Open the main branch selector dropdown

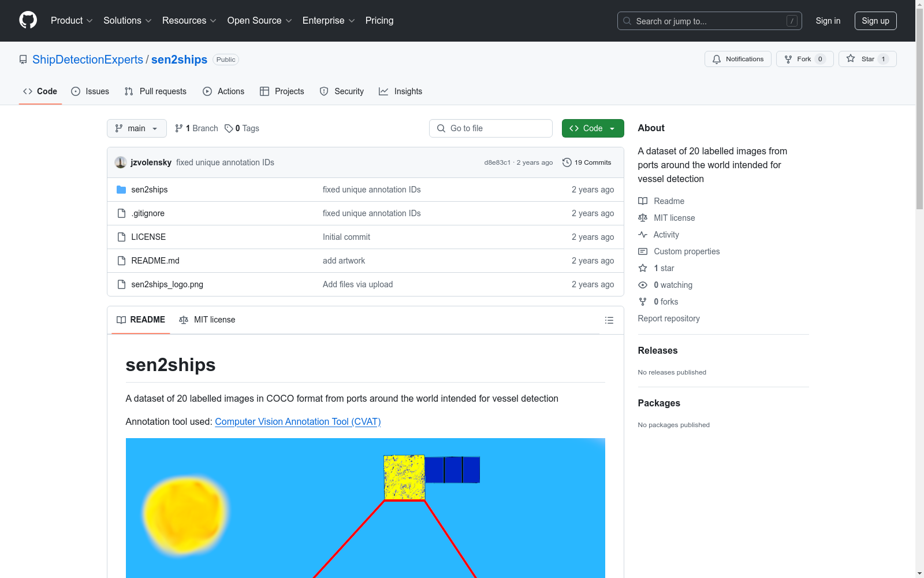(x=137, y=128)
